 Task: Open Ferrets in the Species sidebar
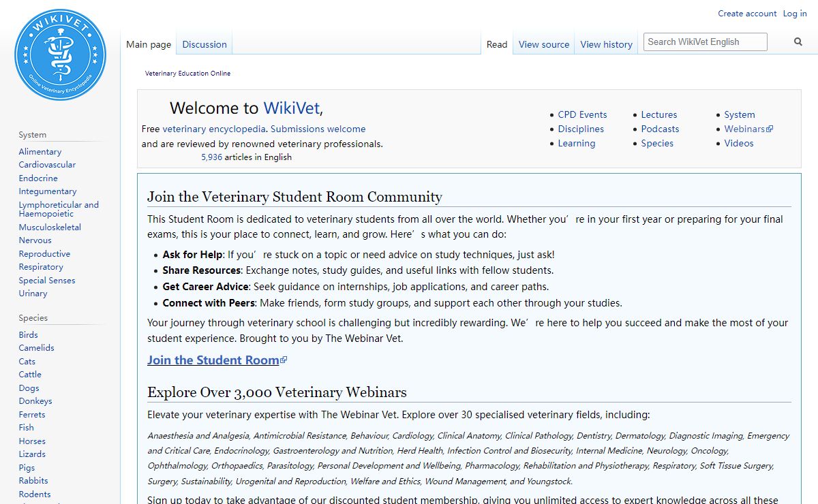[32, 415]
